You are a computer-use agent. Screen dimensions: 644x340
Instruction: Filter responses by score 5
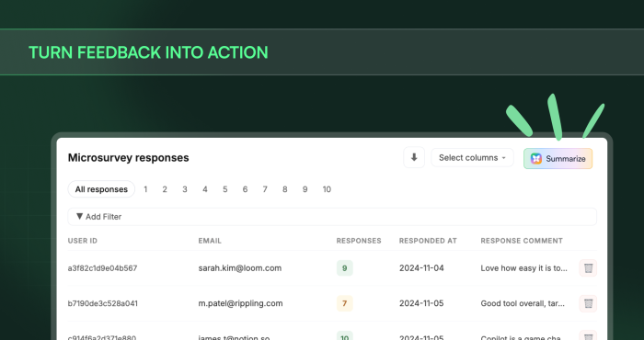coord(225,189)
